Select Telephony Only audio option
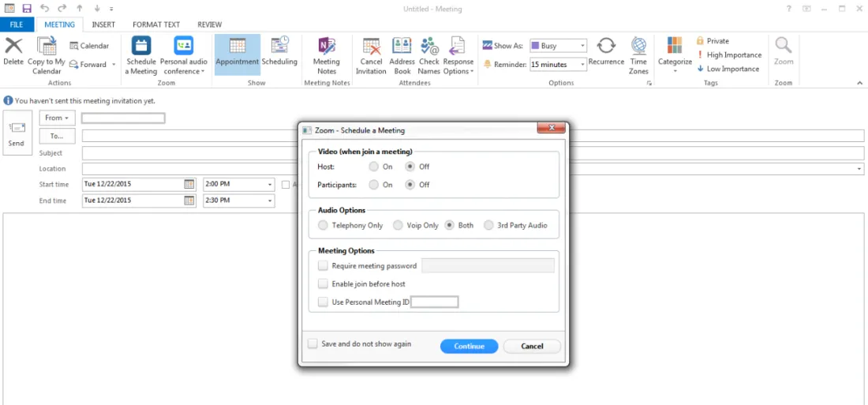Screen dimensions: 868x405 (324, 226)
